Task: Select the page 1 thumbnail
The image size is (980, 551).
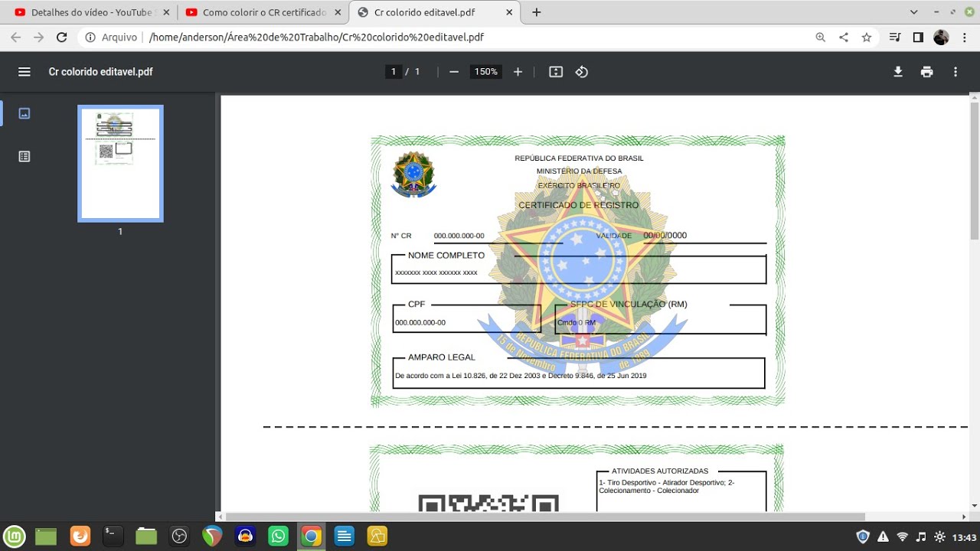Action: coord(120,163)
